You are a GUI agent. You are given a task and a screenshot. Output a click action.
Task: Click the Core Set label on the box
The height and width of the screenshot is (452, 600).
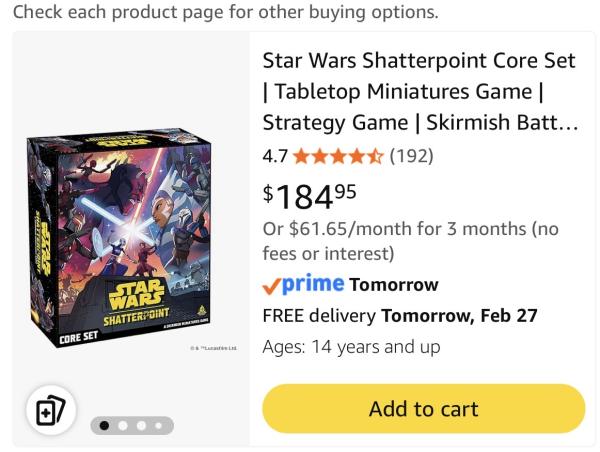click(78, 338)
